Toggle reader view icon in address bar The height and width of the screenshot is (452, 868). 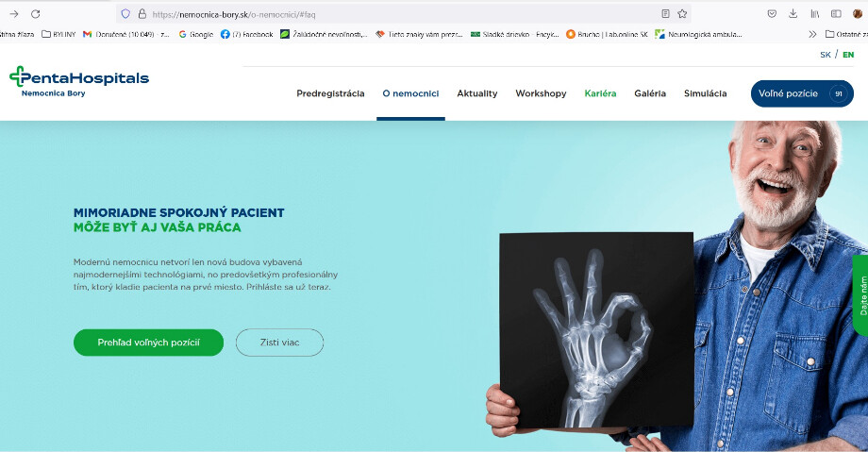665,14
